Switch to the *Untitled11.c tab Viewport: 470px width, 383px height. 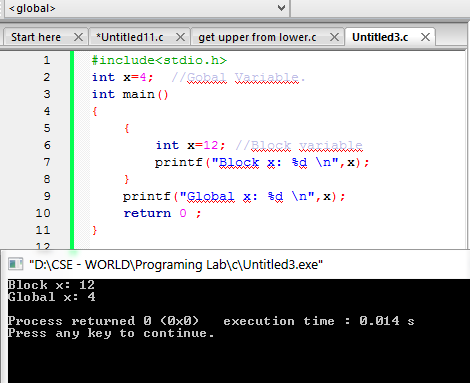(130, 37)
